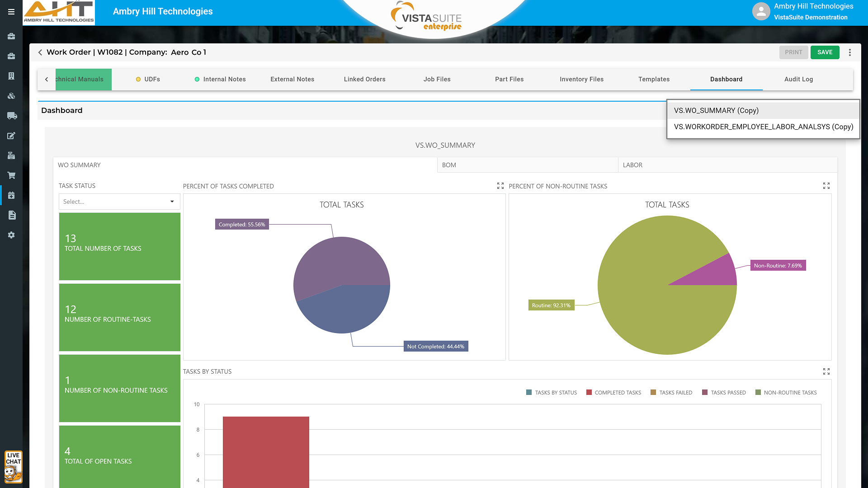Image resolution: width=868 pixels, height=488 pixels.
Task: Open the three-dot more options menu
Action: [850, 52]
